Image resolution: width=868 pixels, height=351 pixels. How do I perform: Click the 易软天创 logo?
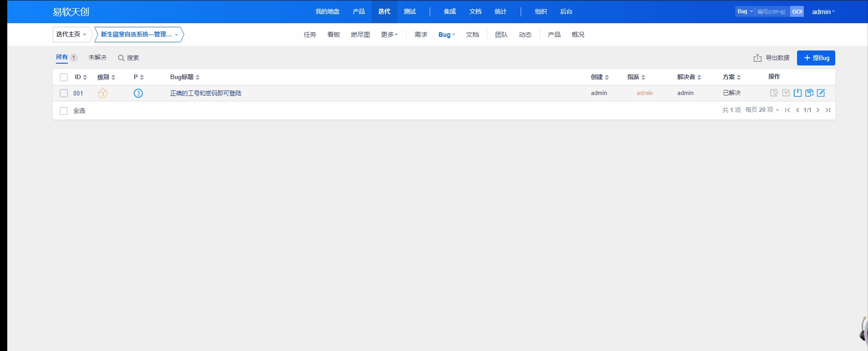tap(71, 12)
